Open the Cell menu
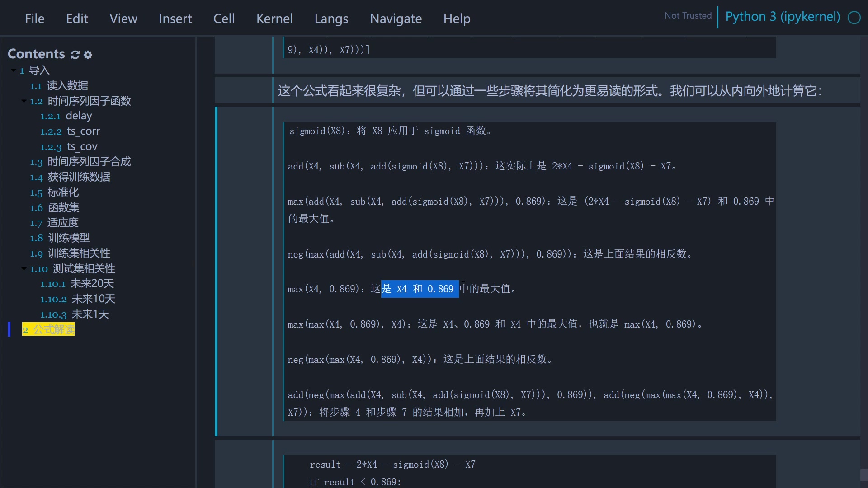Viewport: 868px width, 488px height. coord(224,19)
